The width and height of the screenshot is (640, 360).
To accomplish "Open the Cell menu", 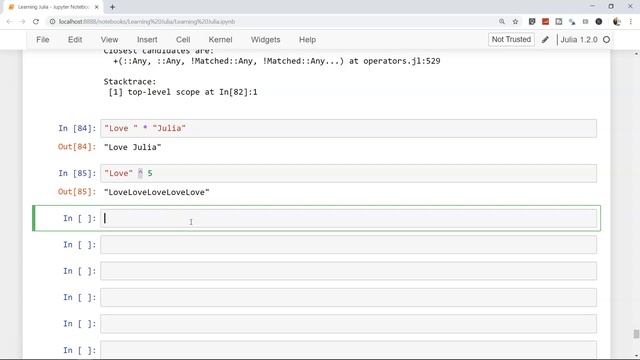I will pyautogui.click(x=183, y=40).
